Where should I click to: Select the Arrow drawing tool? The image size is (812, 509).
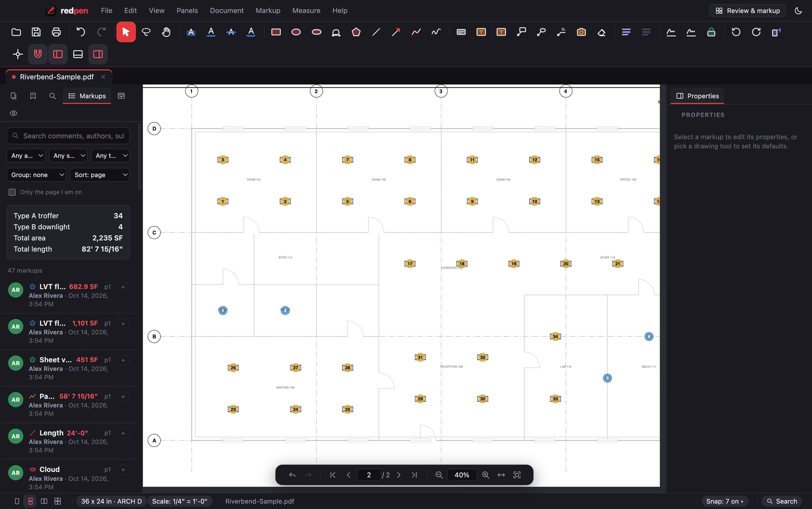pyautogui.click(x=396, y=32)
